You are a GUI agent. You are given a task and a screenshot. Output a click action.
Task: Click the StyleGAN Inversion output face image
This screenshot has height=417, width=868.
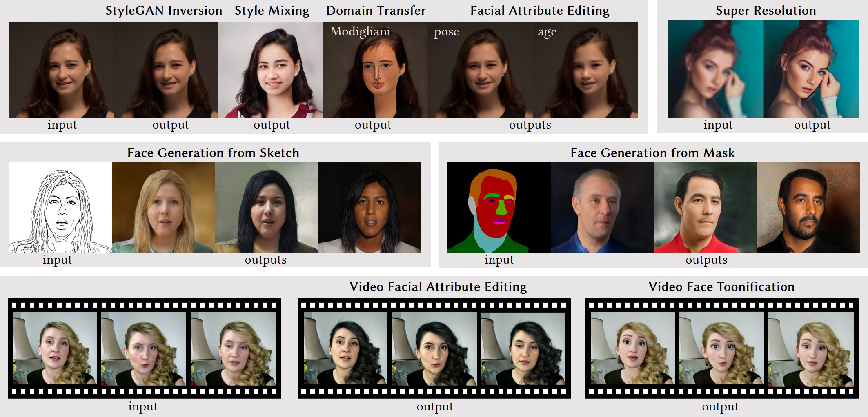click(x=166, y=70)
